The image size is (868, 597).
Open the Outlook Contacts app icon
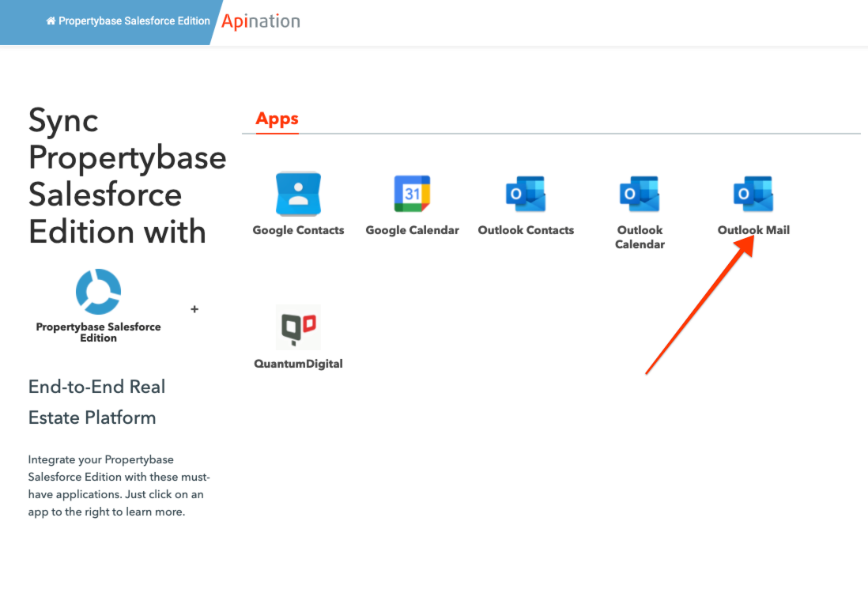(526, 194)
